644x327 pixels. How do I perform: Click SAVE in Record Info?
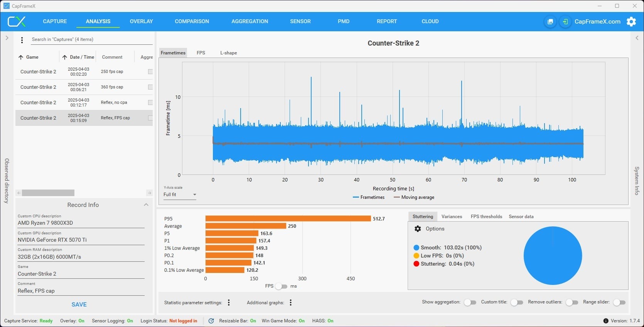[x=79, y=305]
